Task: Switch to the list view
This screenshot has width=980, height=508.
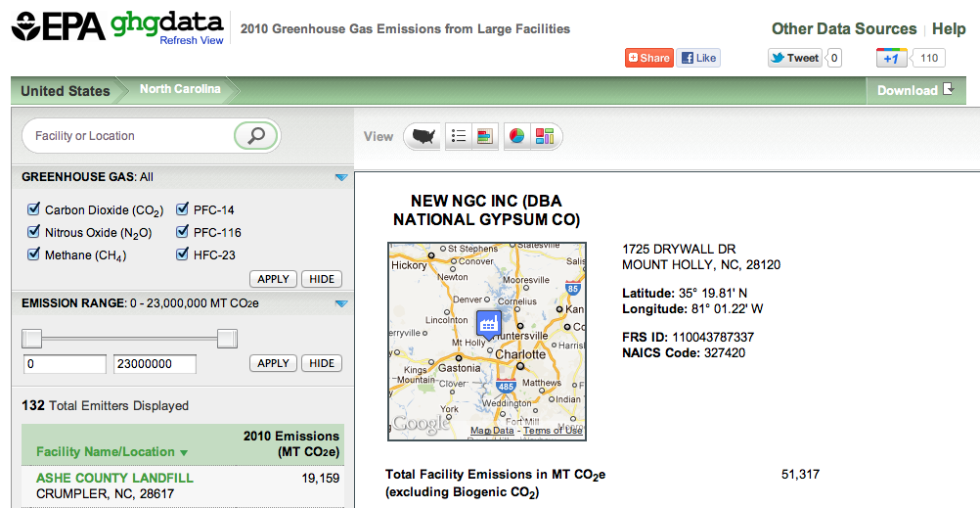Action: (x=460, y=136)
